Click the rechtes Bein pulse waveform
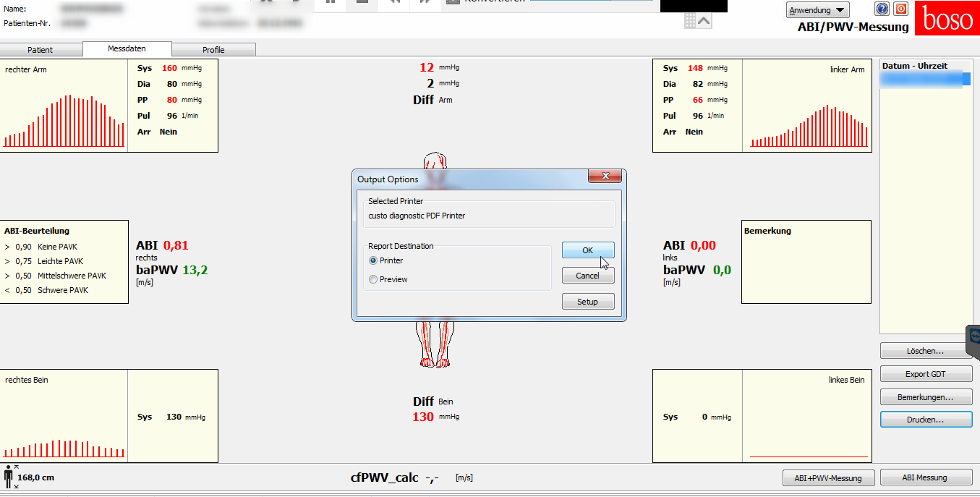 click(x=64, y=449)
